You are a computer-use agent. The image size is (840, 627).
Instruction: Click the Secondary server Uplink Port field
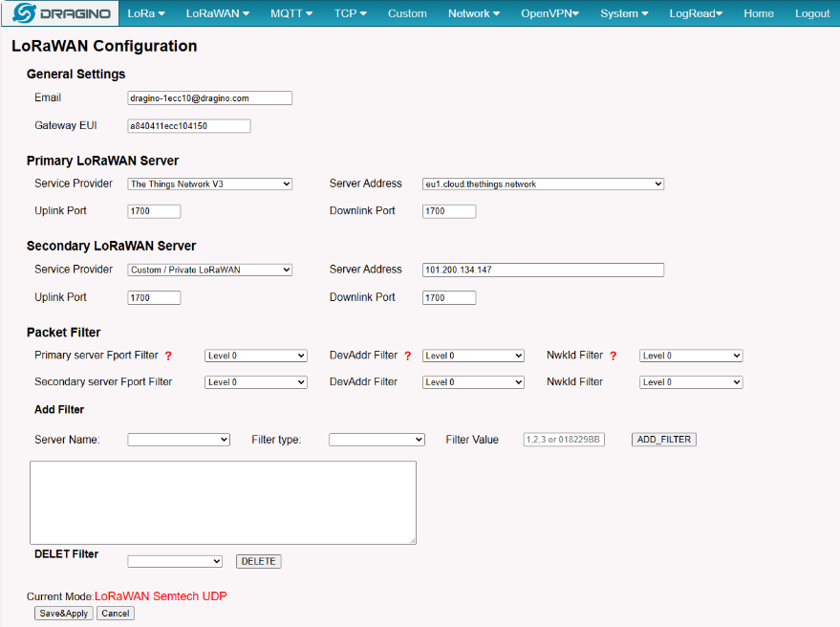(154, 297)
